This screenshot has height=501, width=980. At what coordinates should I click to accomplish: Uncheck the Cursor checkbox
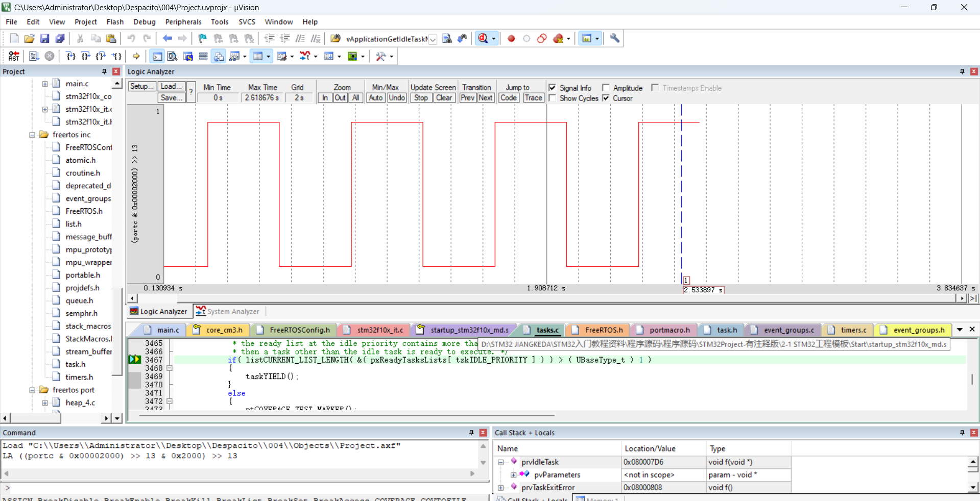[x=606, y=98]
